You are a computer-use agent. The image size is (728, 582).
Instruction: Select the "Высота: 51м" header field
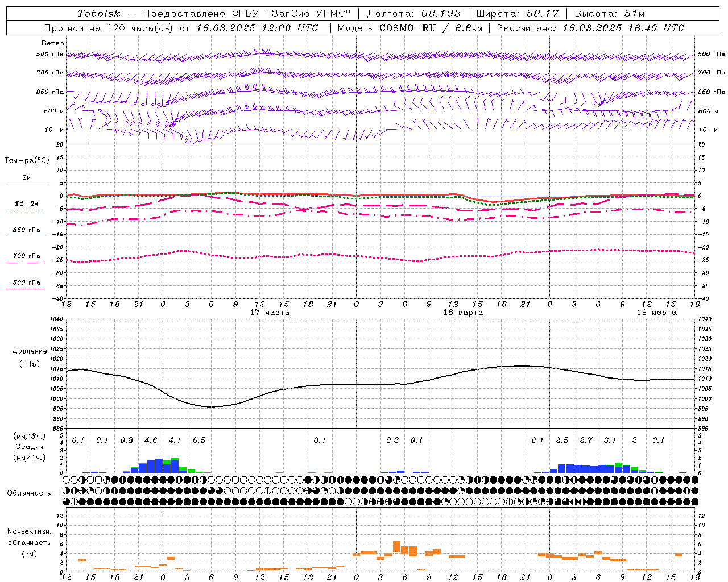609,14
